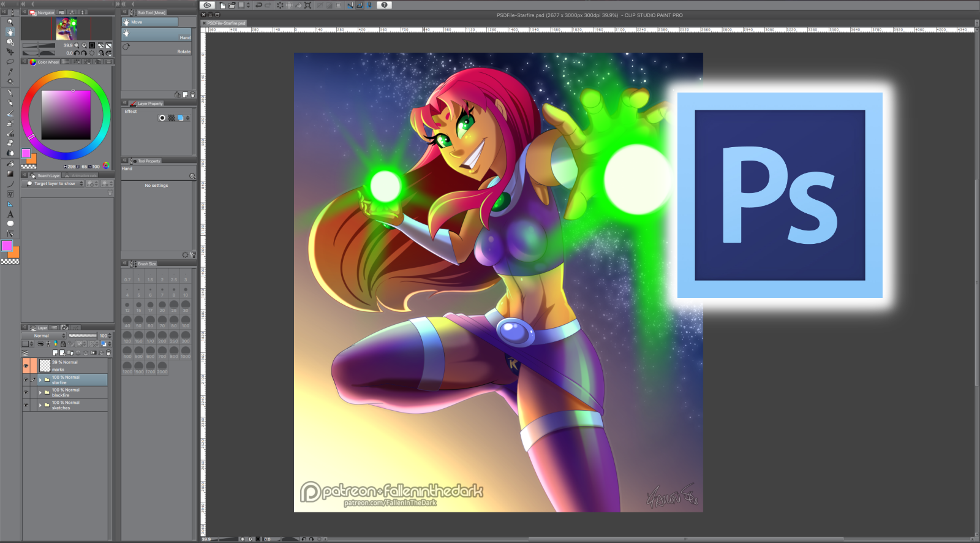
Task: Select the Operation object tool
Action: point(10,42)
